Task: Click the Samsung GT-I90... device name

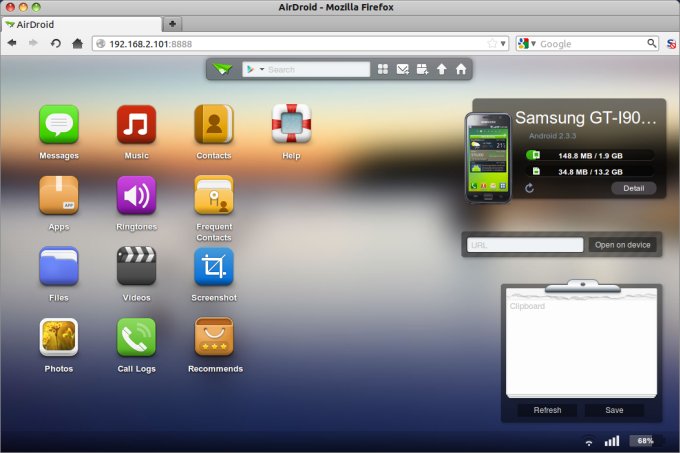Action: click(x=585, y=117)
